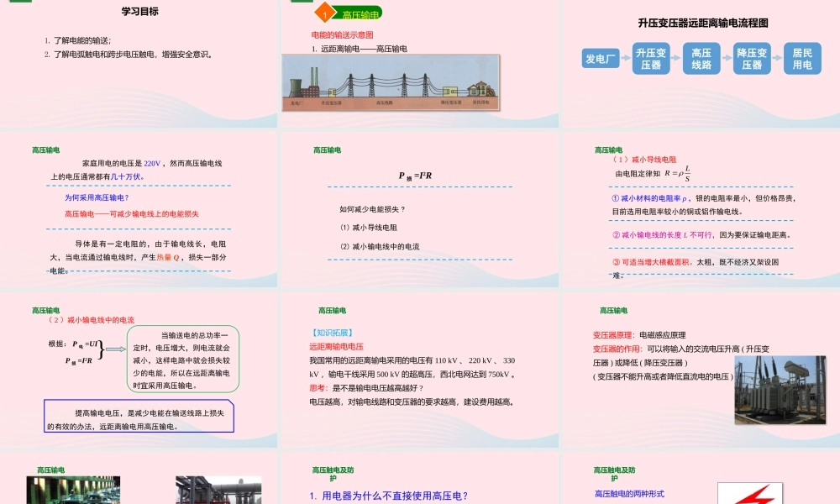
Task: Click the 发电厂 flowchart box
Action: coord(600,59)
